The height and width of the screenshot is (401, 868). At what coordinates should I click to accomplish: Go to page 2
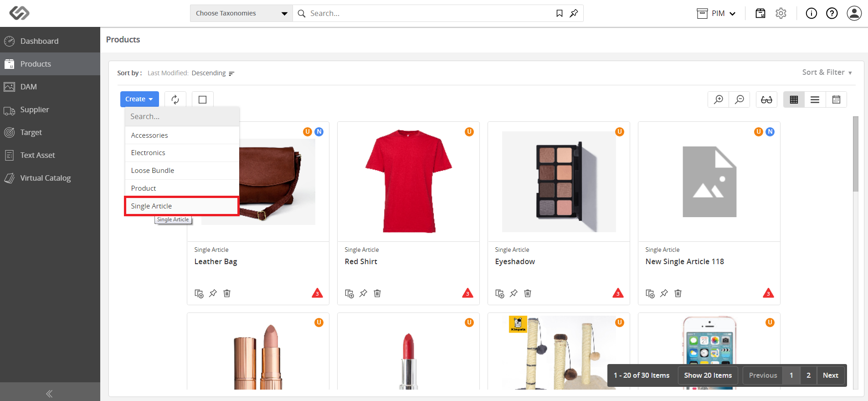pyautogui.click(x=808, y=375)
